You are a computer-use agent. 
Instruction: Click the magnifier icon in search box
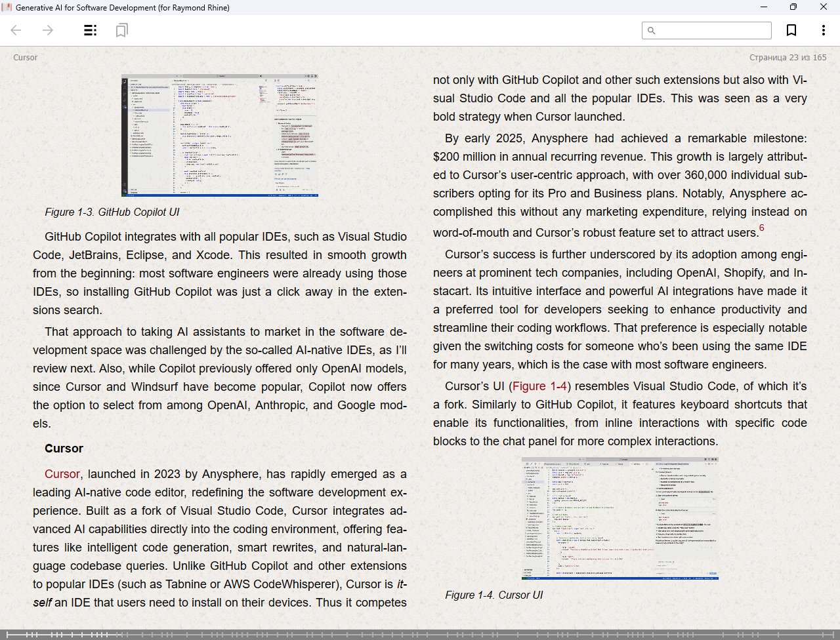pos(652,31)
